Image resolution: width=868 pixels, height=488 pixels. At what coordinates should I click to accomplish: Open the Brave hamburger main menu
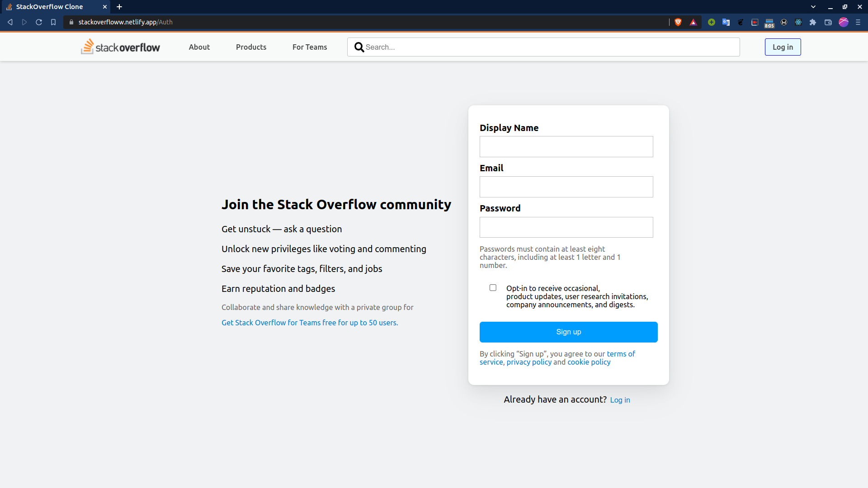point(858,22)
